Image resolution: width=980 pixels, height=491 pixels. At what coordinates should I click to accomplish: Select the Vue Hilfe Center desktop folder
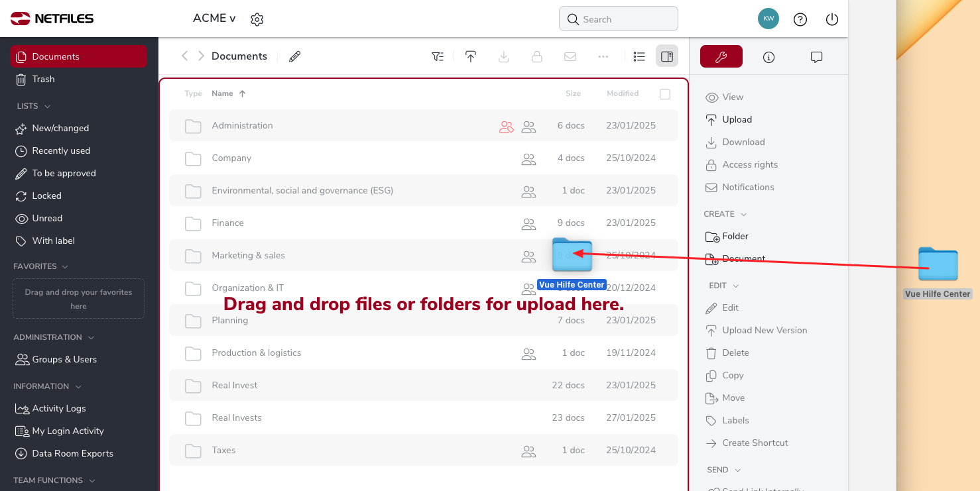click(938, 272)
